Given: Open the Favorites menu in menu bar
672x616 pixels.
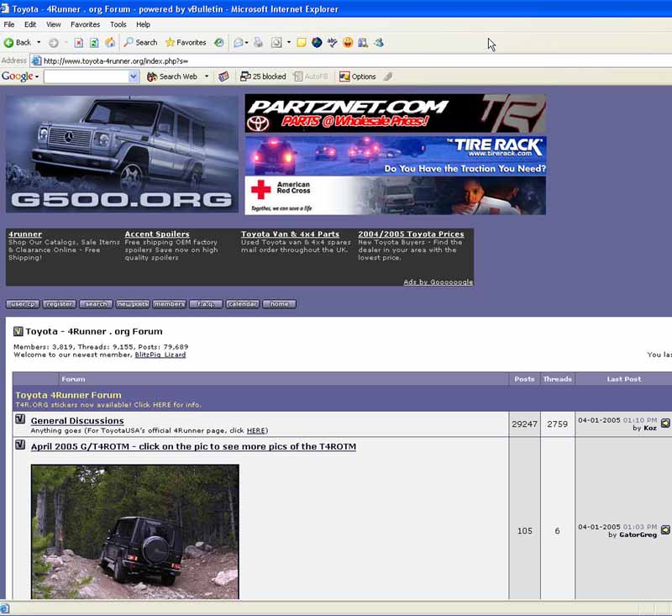Looking at the screenshot, I should pyautogui.click(x=86, y=24).
